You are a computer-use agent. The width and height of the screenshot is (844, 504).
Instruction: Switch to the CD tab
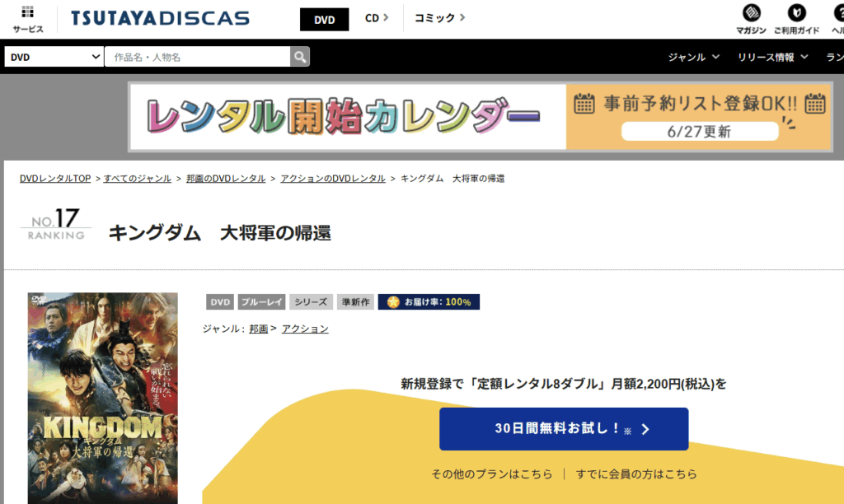point(376,18)
